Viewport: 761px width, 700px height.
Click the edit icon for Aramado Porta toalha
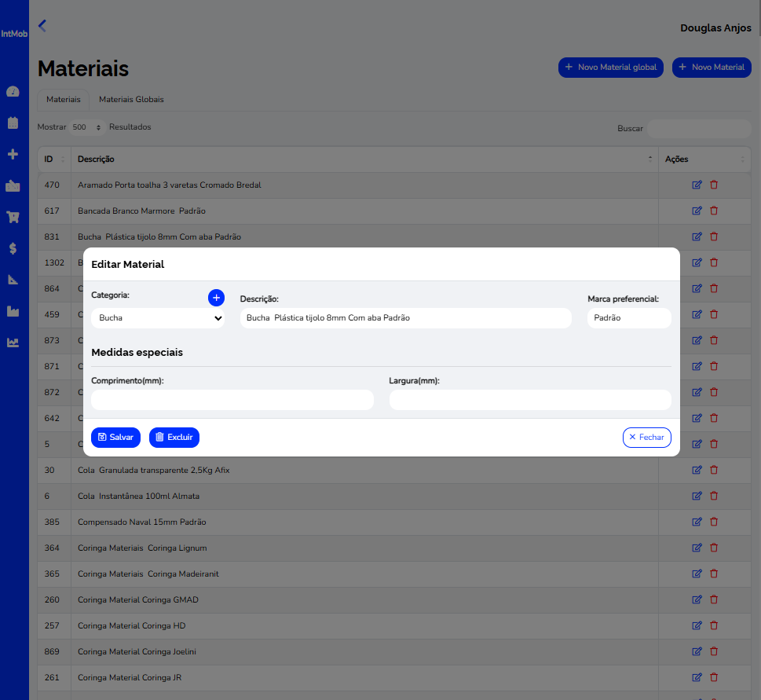697,185
